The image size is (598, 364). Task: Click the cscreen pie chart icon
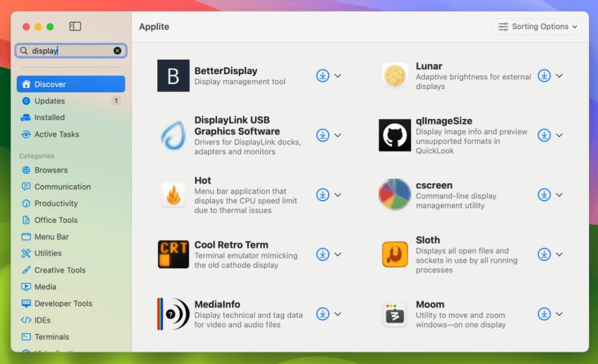tap(395, 194)
